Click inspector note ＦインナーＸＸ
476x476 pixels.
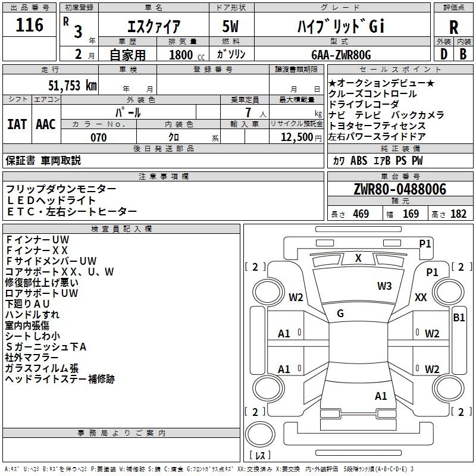[x=37, y=250]
